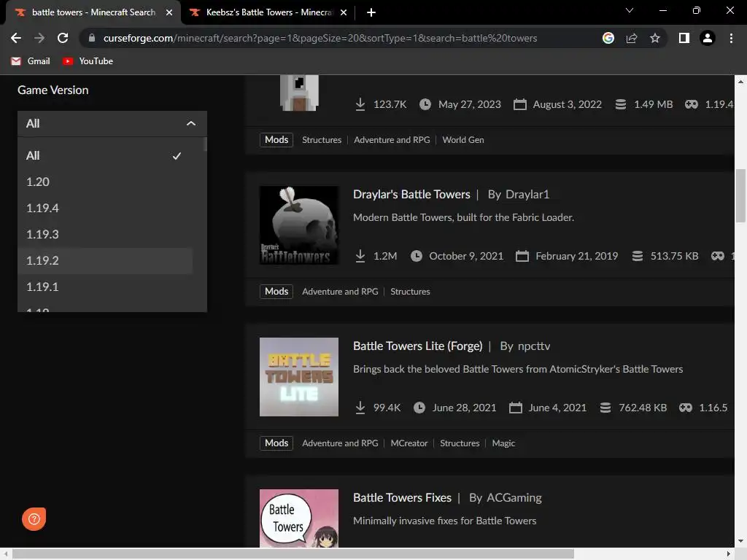Click Mods tag under Draylar's Battle Towers
Screen dimensions: 747x560
[x=276, y=292]
